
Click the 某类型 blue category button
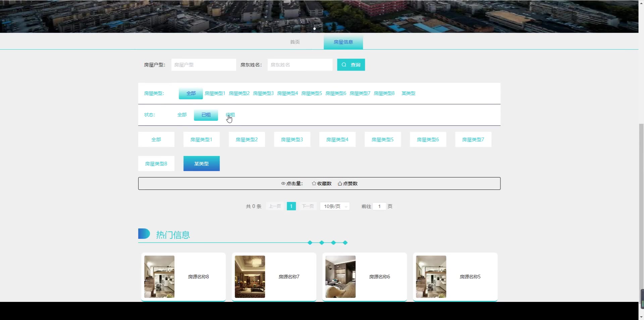(202, 164)
